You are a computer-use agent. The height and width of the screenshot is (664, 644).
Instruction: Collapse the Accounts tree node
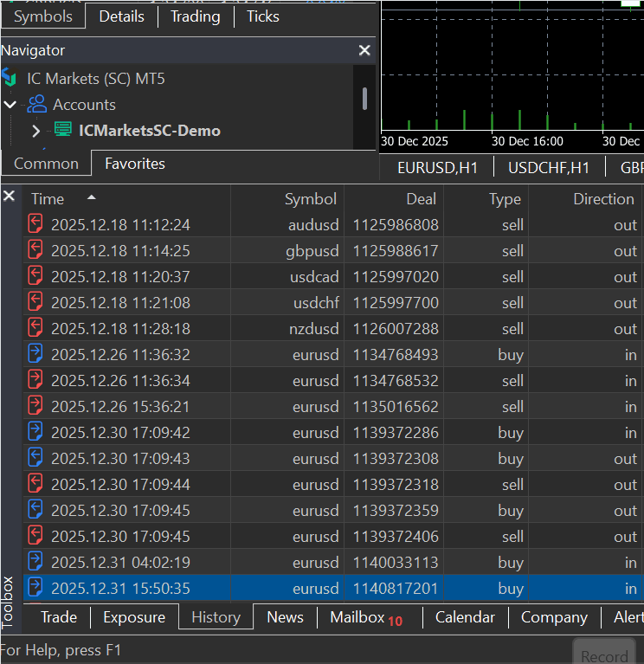click(10, 104)
